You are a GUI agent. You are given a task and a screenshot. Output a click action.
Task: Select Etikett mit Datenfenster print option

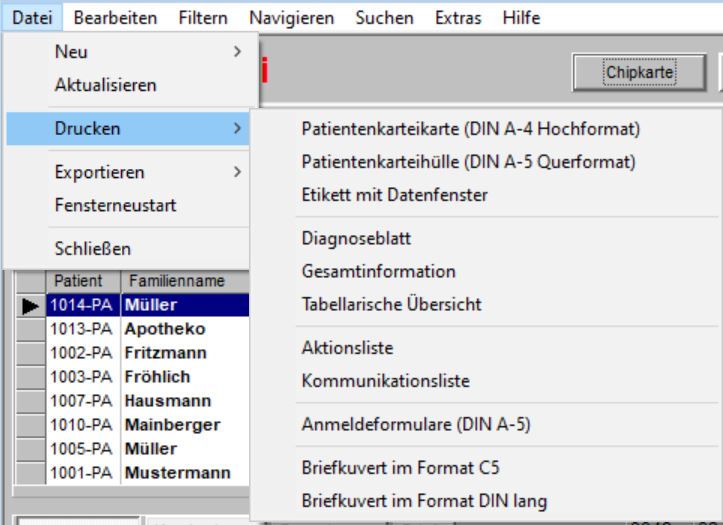[394, 195]
